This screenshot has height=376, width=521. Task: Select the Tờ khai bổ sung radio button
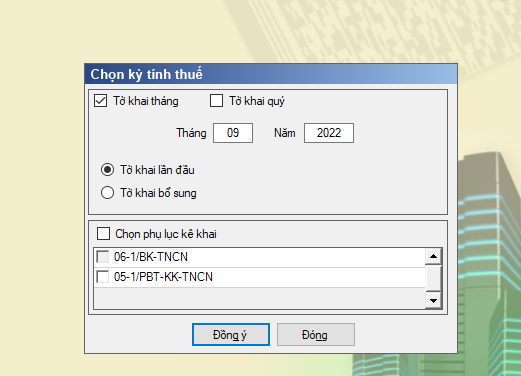click(x=107, y=193)
